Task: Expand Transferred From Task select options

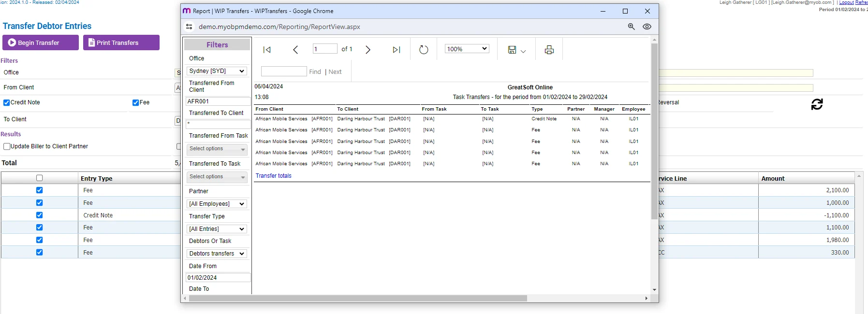Action: tap(217, 149)
